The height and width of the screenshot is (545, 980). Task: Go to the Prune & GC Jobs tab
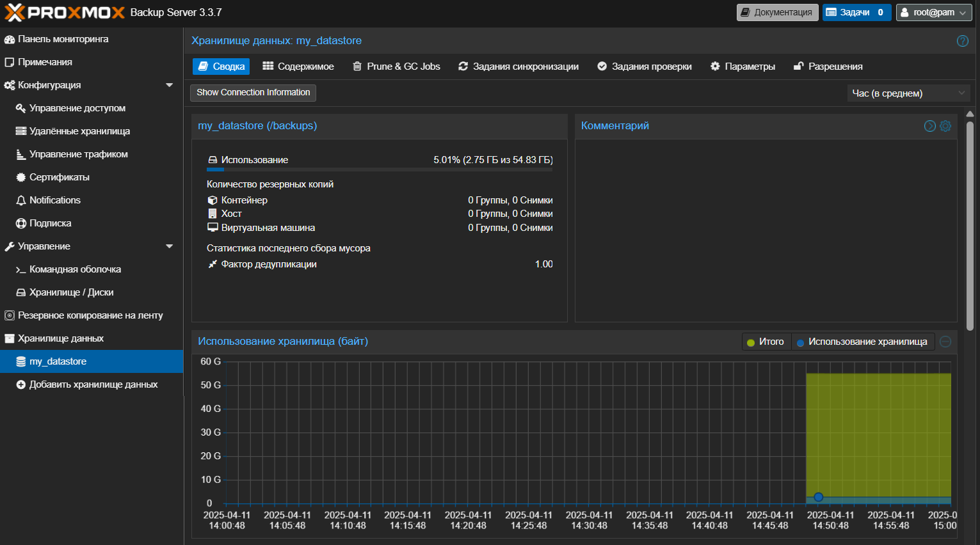coord(396,67)
